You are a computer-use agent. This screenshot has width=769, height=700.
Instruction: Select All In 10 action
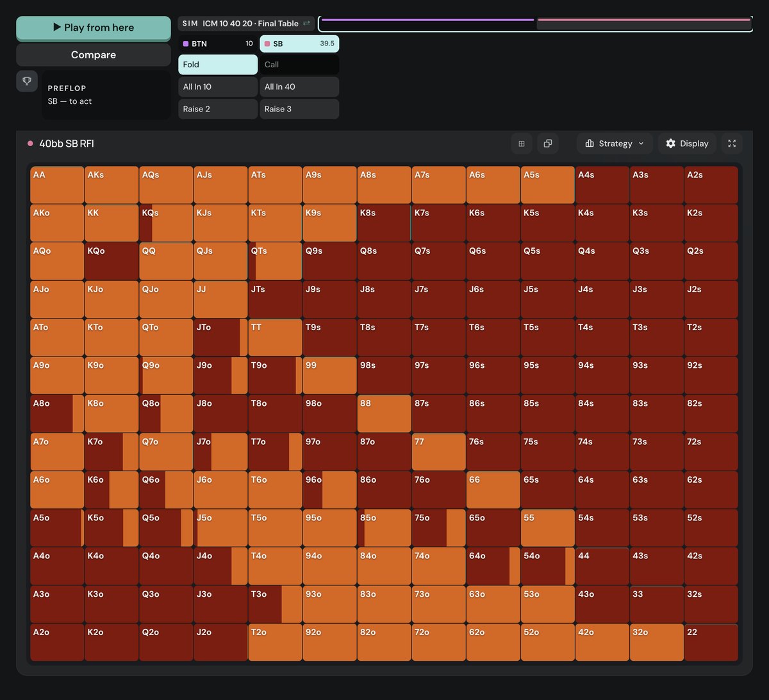click(218, 87)
